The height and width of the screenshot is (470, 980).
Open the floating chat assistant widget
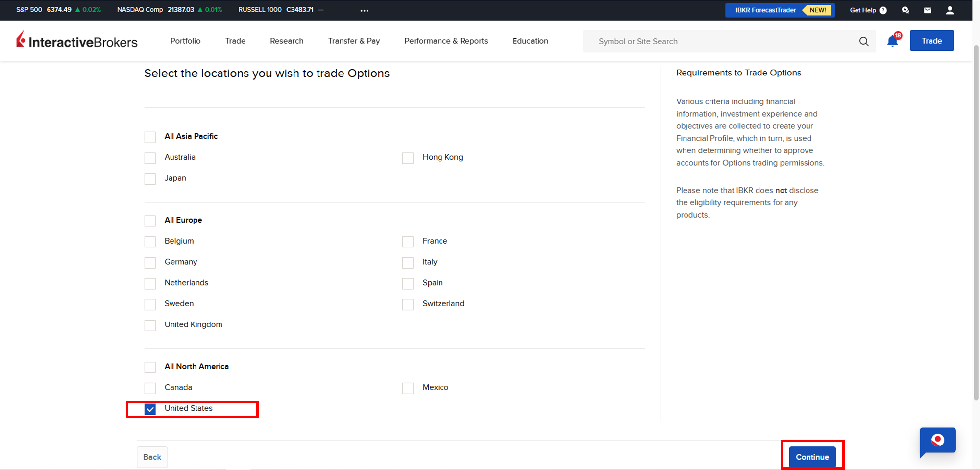(x=937, y=441)
